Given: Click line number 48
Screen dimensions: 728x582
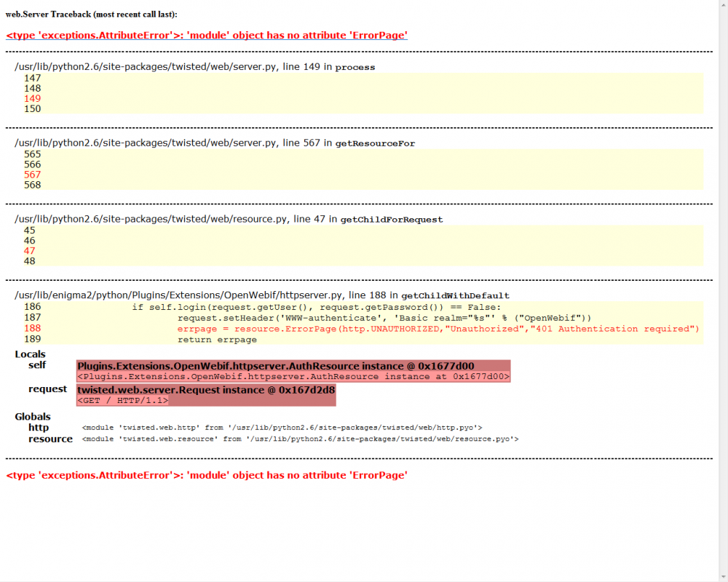Looking at the screenshot, I should tap(29, 261).
